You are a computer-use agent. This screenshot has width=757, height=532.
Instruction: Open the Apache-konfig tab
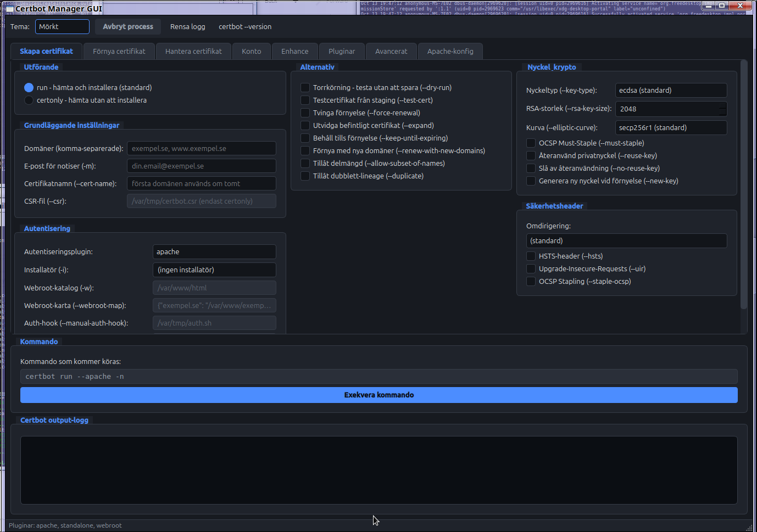click(450, 51)
